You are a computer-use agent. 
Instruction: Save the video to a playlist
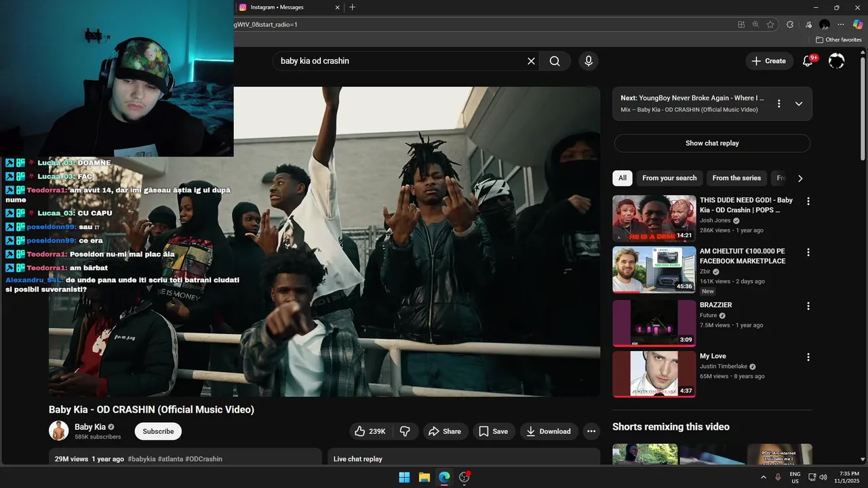(x=493, y=431)
